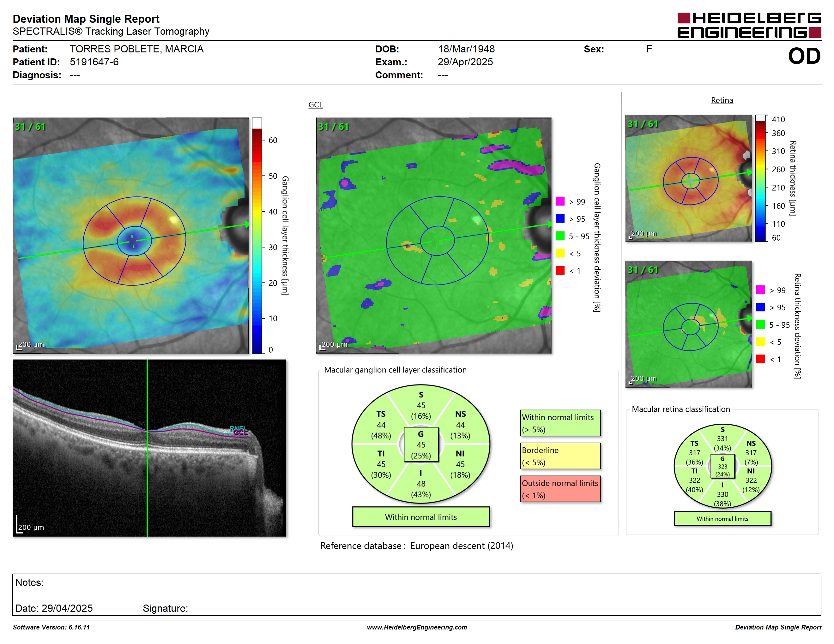
Task: Click the yellow < 5 GCL legend swatch
Action: (560, 253)
